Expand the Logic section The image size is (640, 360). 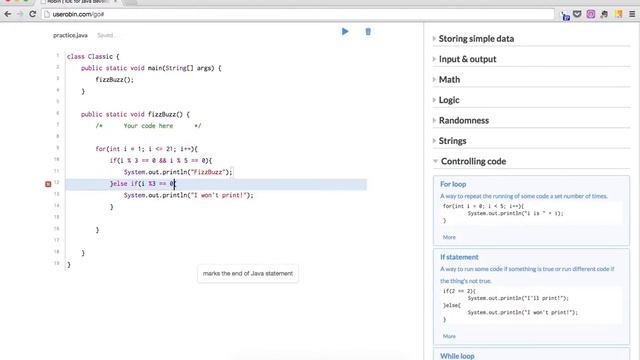pyautogui.click(x=449, y=100)
